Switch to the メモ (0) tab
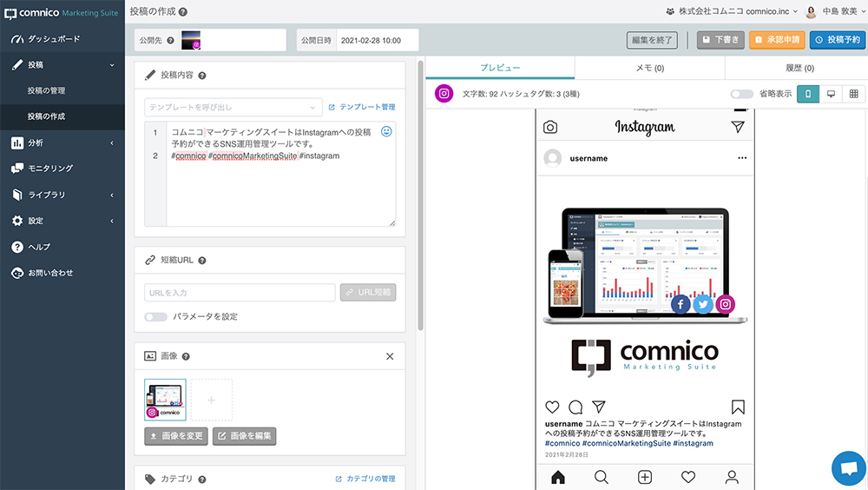Viewport: 868px width, 490px height. coord(650,68)
